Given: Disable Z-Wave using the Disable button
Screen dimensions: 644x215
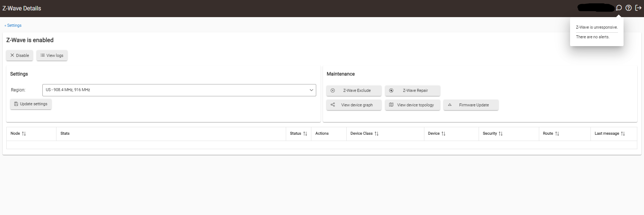Looking at the screenshot, I should tap(20, 55).
